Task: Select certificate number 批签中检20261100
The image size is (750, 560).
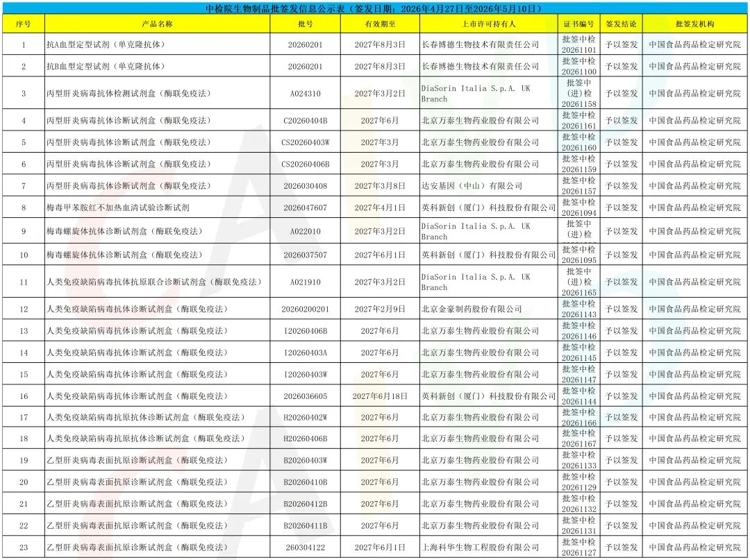Action: click(578, 67)
